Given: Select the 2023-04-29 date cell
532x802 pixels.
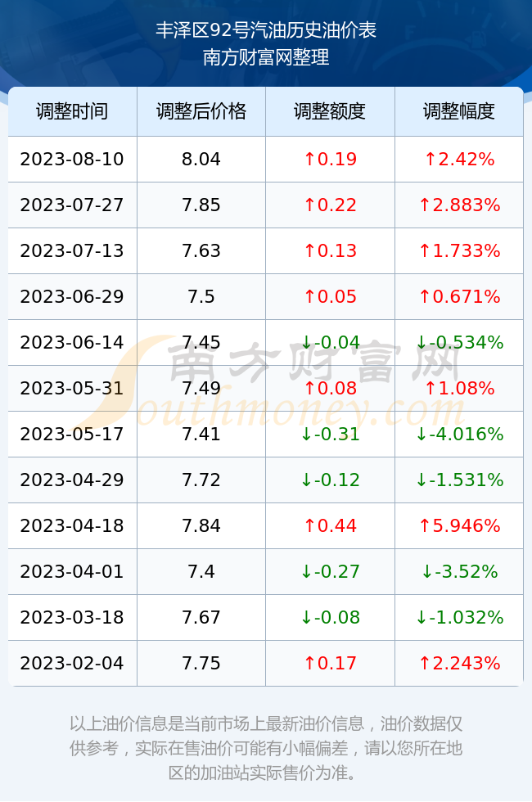Looking at the screenshot, I should [72, 480].
